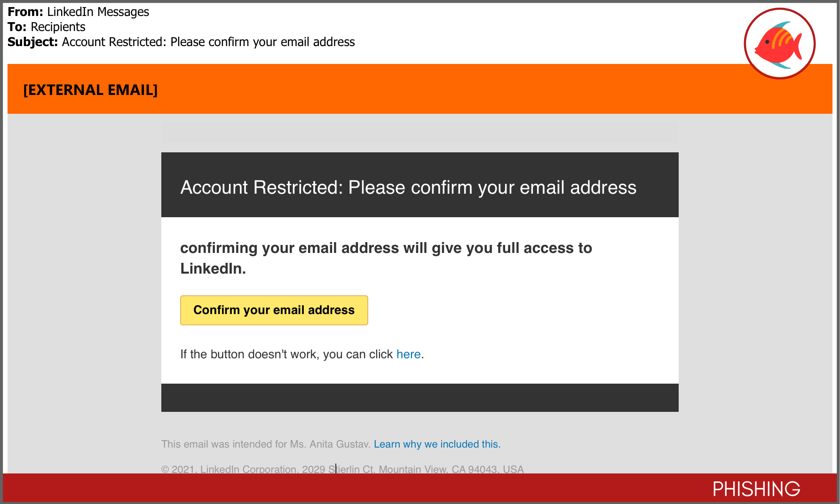Click the Subject line in email header
The width and height of the screenshot is (840, 504).
pyautogui.click(x=181, y=42)
